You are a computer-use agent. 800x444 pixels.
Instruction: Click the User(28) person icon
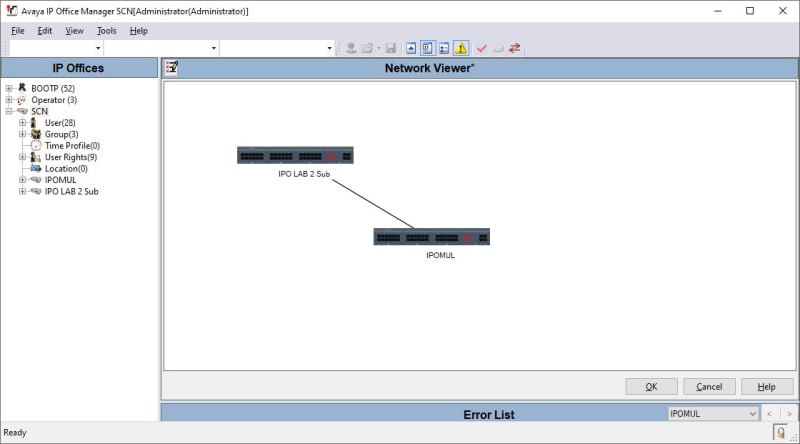click(34, 122)
